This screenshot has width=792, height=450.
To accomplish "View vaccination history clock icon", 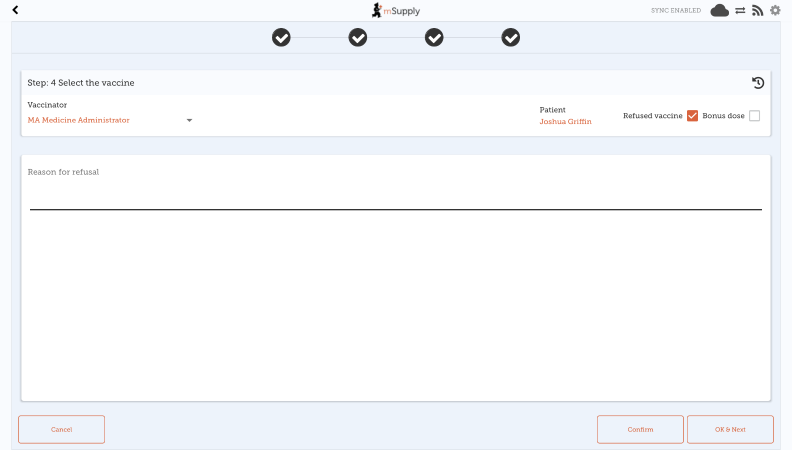I will click(x=758, y=83).
